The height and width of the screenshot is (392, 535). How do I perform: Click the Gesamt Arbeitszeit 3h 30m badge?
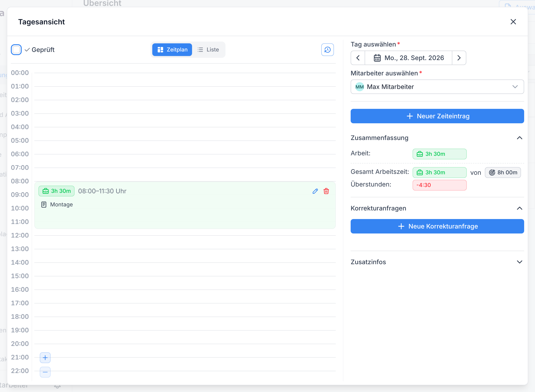tap(440, 173)
